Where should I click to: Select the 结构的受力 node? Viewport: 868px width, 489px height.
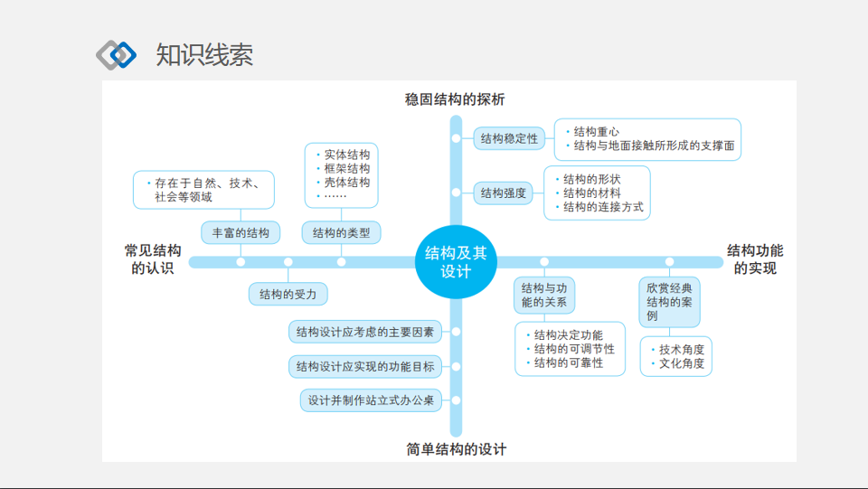pos(288,294)
